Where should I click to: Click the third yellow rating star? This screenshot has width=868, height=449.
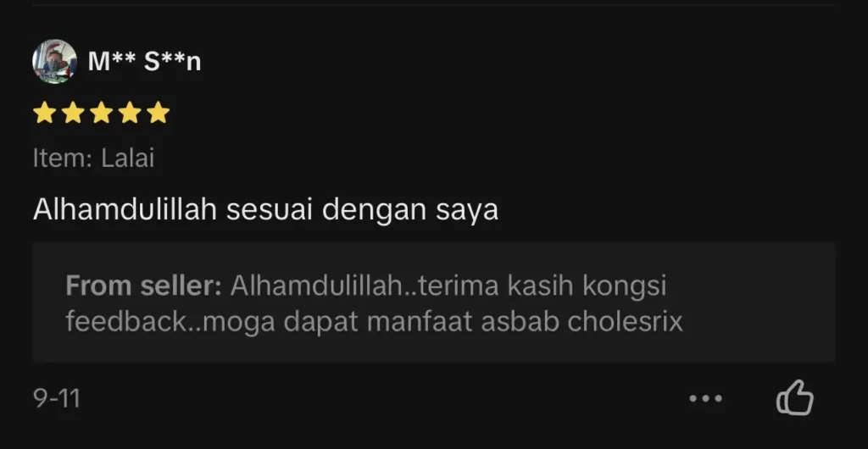102,112
